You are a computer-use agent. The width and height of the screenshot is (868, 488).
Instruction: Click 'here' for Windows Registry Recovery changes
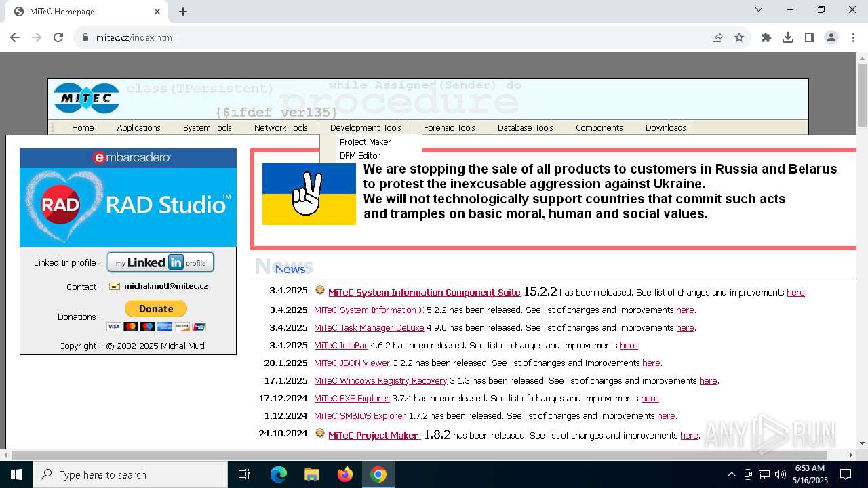(708, 380)
